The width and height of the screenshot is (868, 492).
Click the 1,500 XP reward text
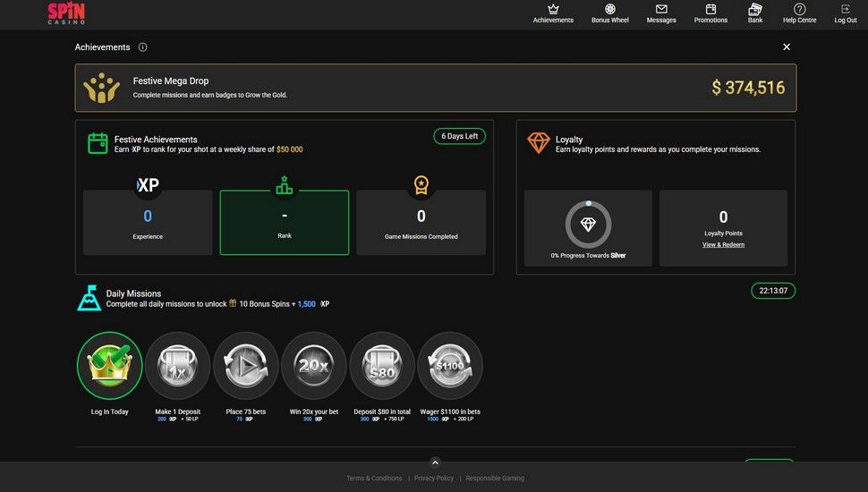[x=313, y=304]
